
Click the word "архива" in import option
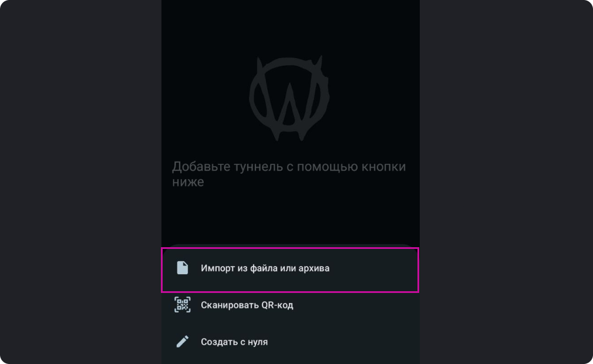pyautogui.click(x=314, y=269)
